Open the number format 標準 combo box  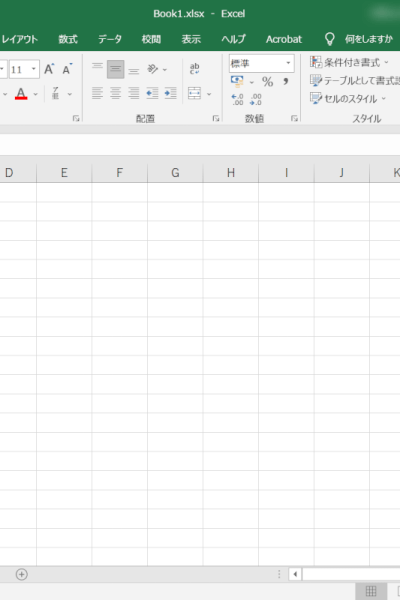click(262, 63)
